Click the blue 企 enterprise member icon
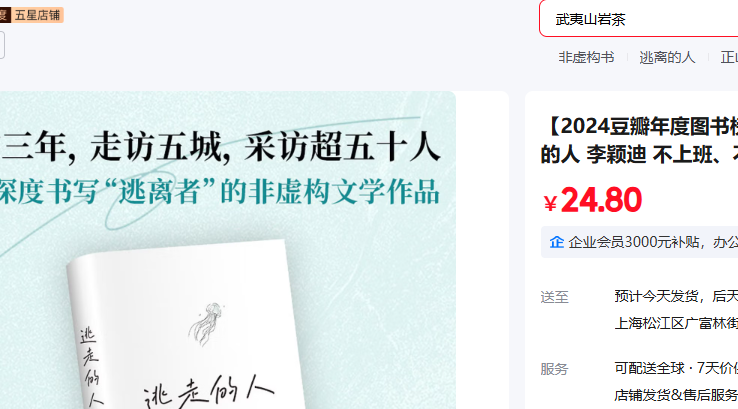738x409 pixels. (x=557, y=242)
